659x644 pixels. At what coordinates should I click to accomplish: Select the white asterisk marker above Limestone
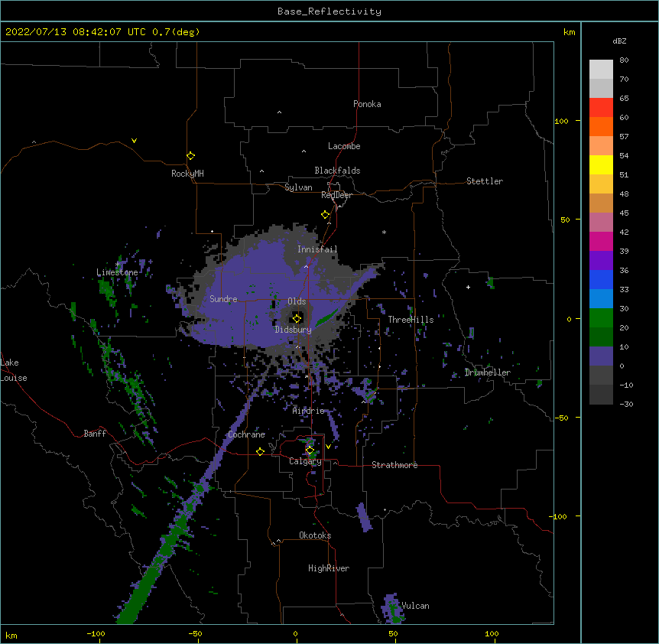[118, 265]
